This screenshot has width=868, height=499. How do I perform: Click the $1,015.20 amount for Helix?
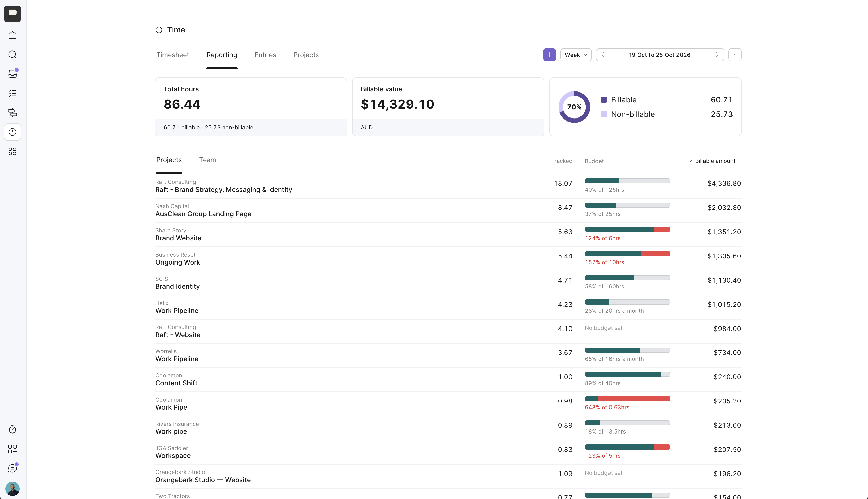coord(724,304)
